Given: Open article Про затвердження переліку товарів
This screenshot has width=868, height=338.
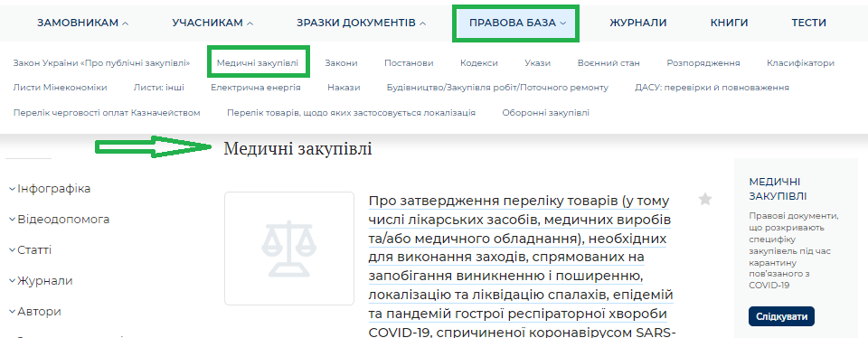Looking at the screenshot, I should coord(521,266).
